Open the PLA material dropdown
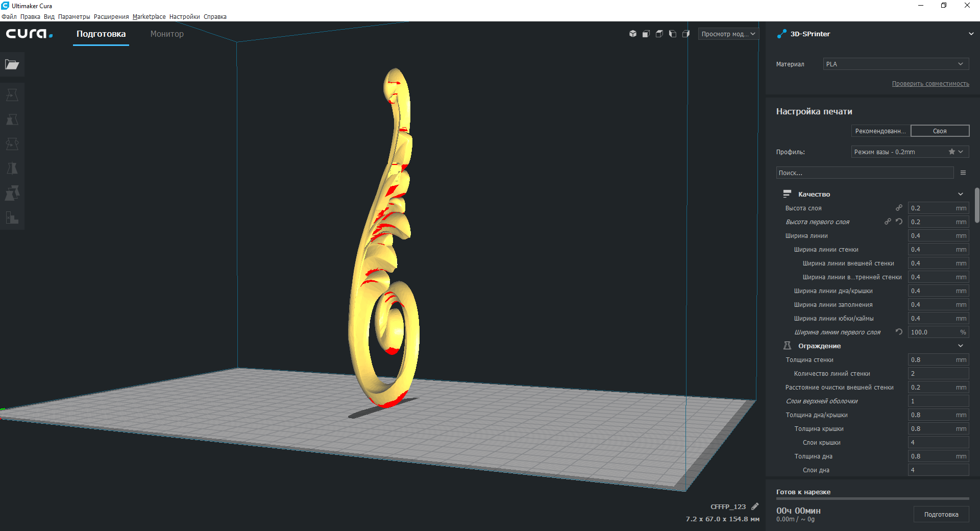This screenshot has height=531, width=980. coord(895,64)
